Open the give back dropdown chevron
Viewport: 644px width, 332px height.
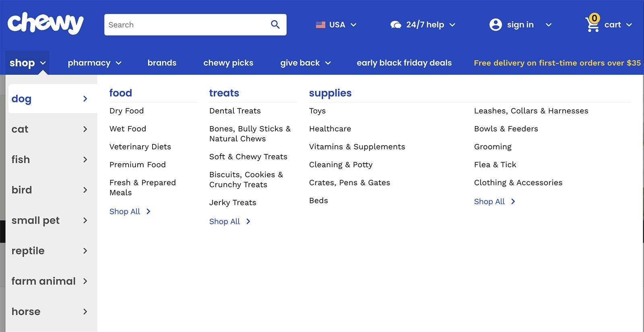(328, 63)
